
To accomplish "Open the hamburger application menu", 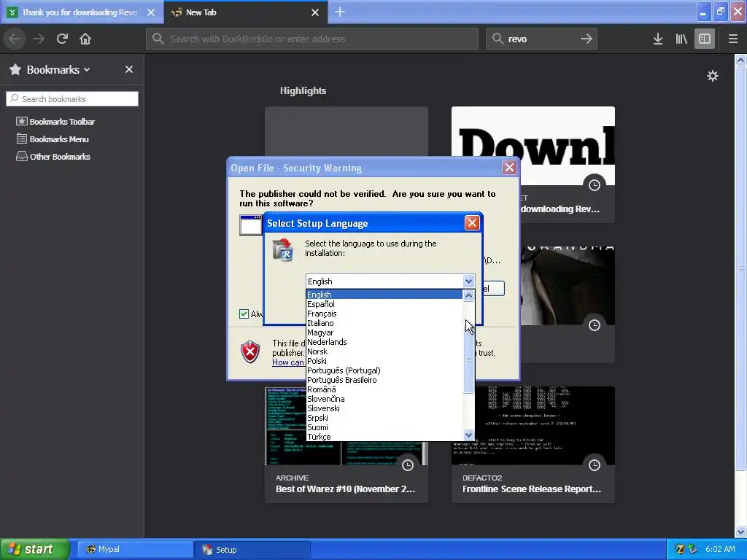I will tap(732, 39).
